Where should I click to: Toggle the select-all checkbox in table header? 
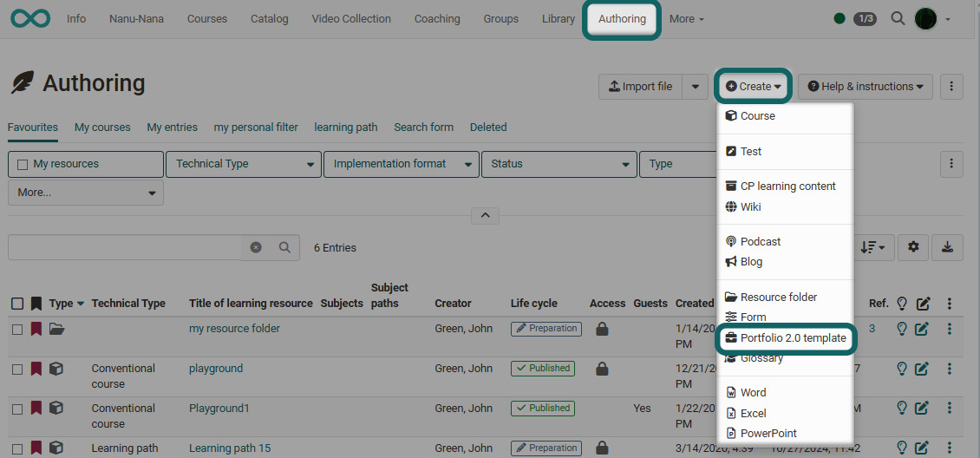pos(17,304)
